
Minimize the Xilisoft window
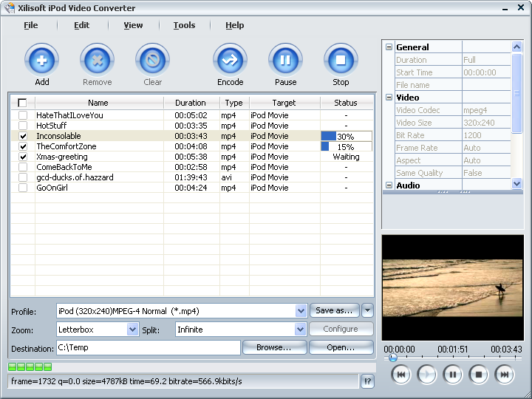[x=505, y=8]
